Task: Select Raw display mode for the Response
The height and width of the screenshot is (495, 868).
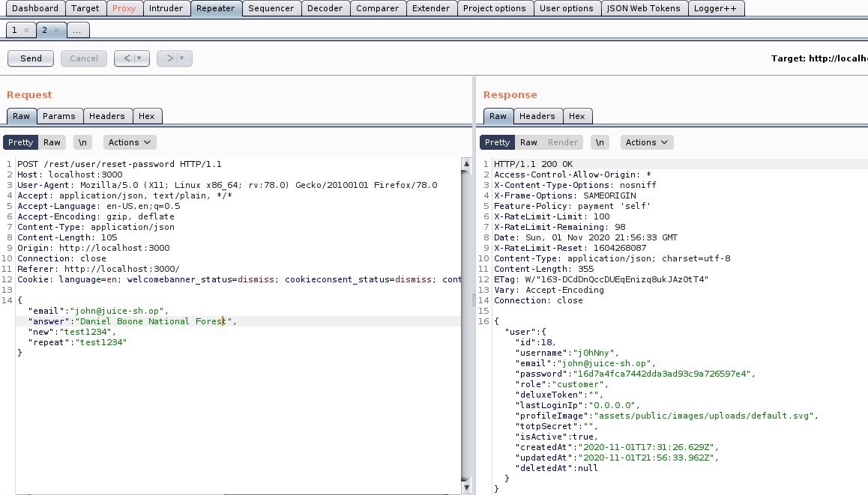Action: 529,142
